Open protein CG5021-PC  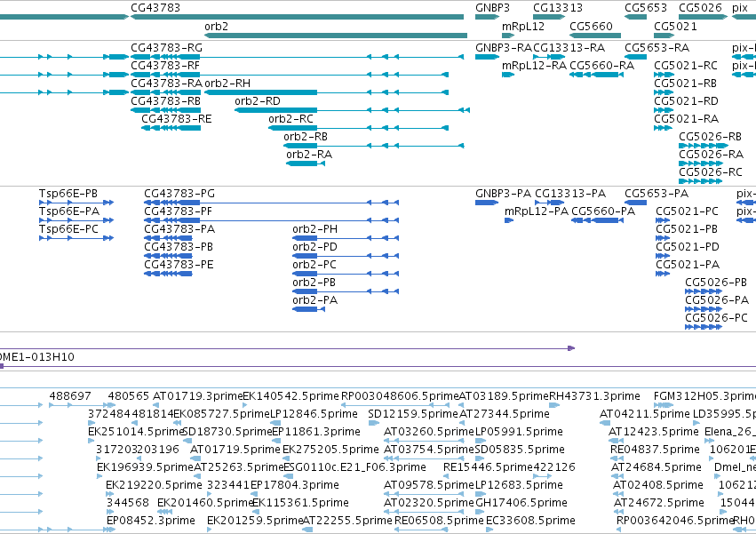[687, 211]
